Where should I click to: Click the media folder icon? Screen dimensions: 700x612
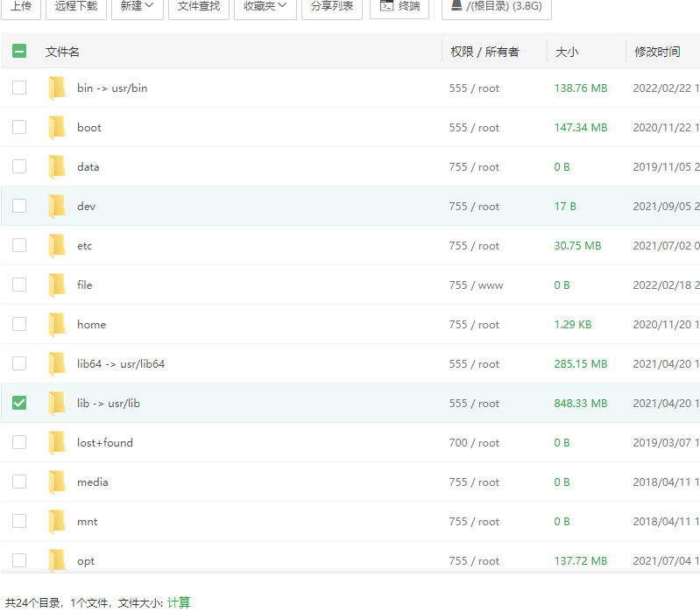(57, 482)
